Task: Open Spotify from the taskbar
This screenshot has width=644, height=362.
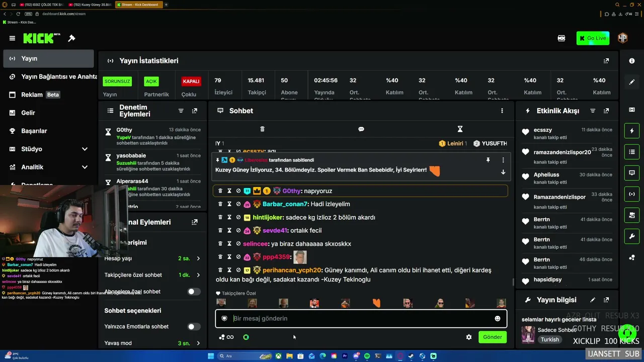Action: (x=367, y=356)
